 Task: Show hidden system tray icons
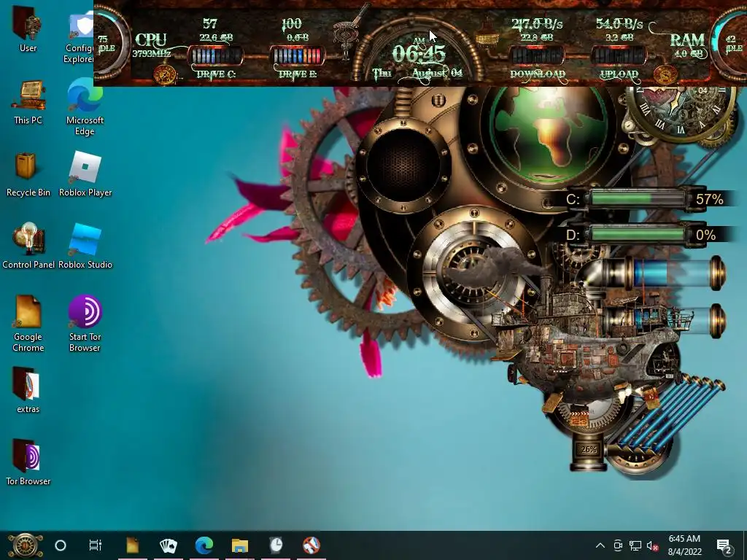[600, 545]
